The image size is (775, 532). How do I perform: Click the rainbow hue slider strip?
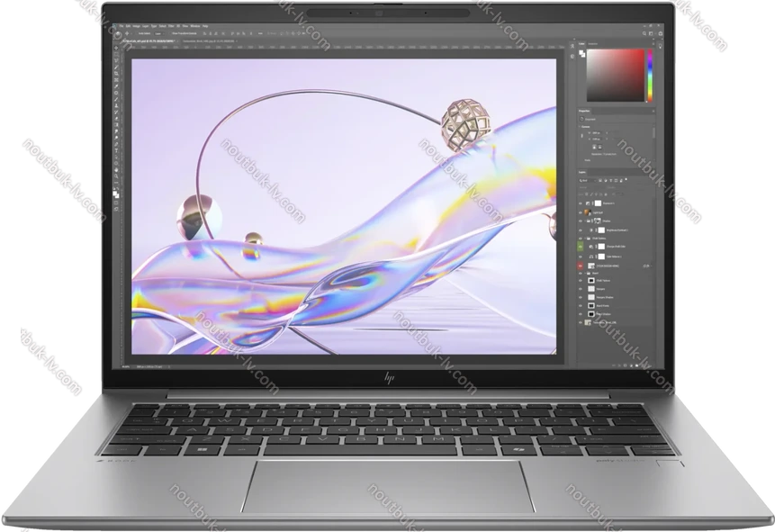pos(651,75)
